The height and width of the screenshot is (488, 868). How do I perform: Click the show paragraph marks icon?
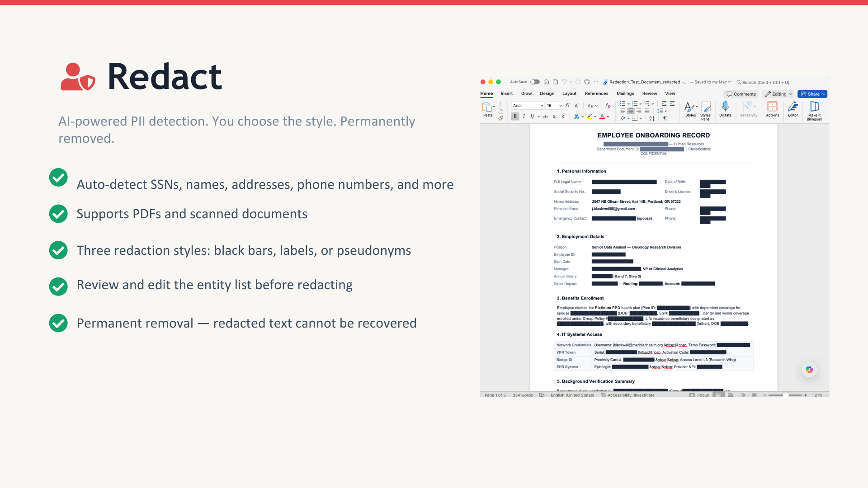[x=665, y=118]
